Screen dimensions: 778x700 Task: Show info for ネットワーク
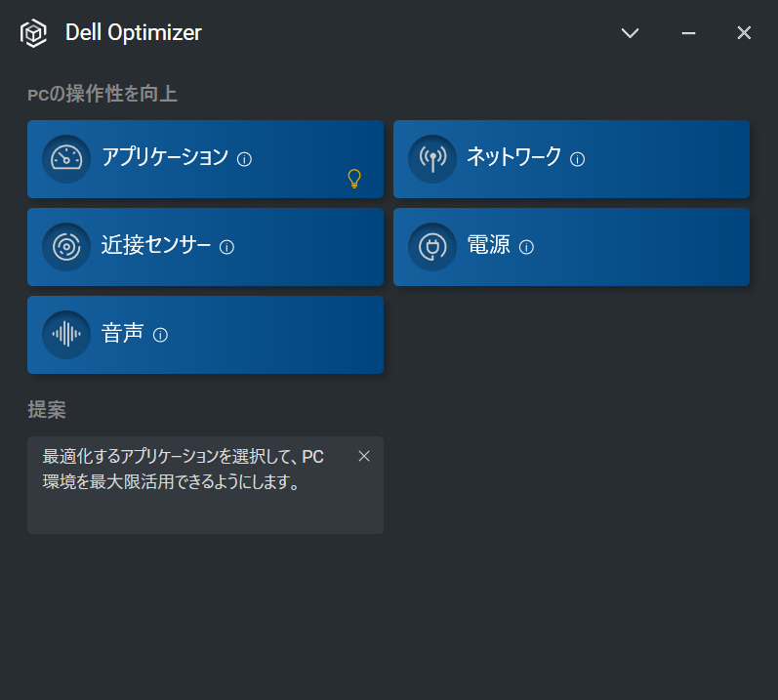(578, 159)
